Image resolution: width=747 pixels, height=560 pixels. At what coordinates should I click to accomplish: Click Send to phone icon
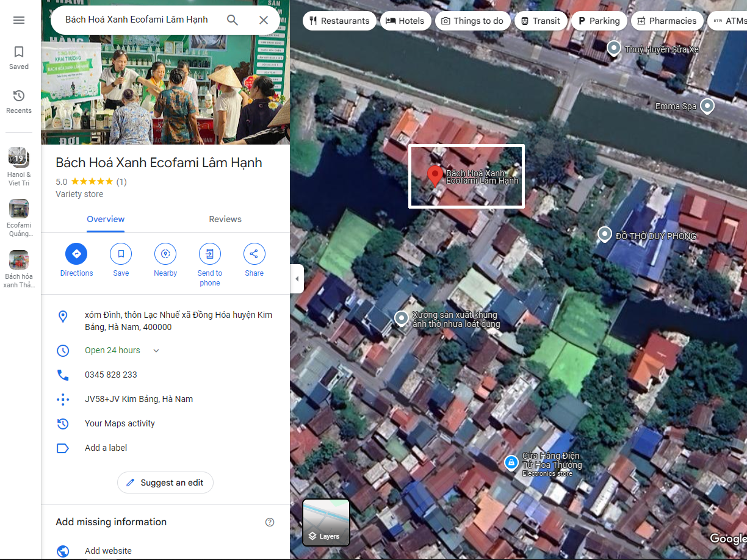[210, 254]
